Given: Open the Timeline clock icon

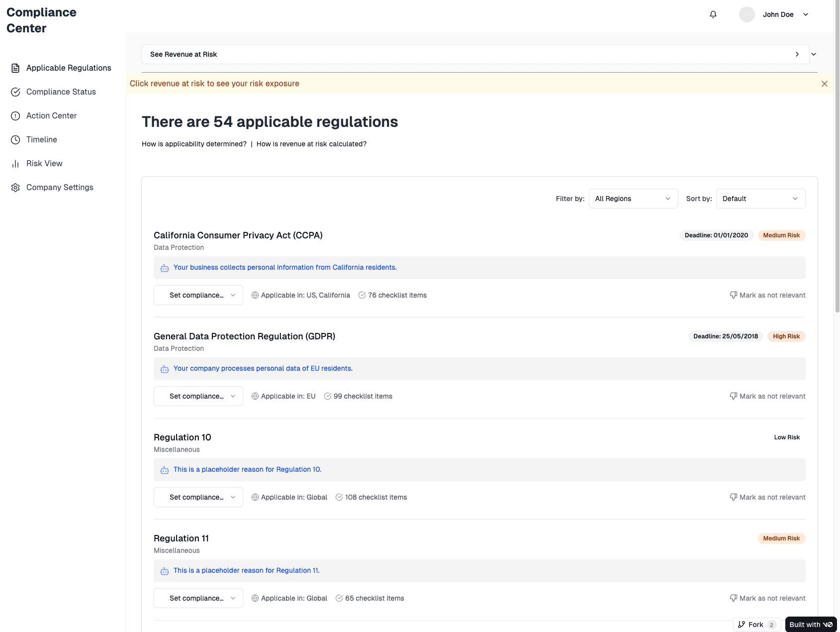Looking at the screenshot, I should pyautogui.click(x=15, y=139).
